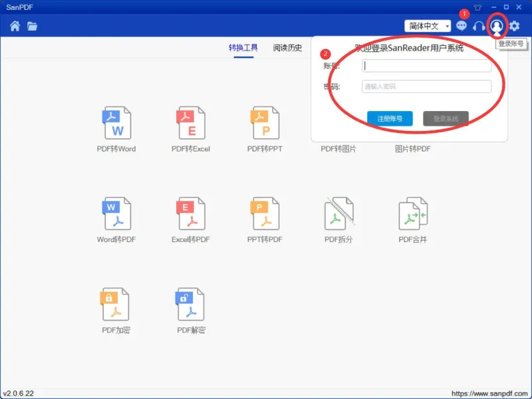Open the PDF合并 merge tool
532x399 pixels.
pyautogui.click(x=412, y=220)
